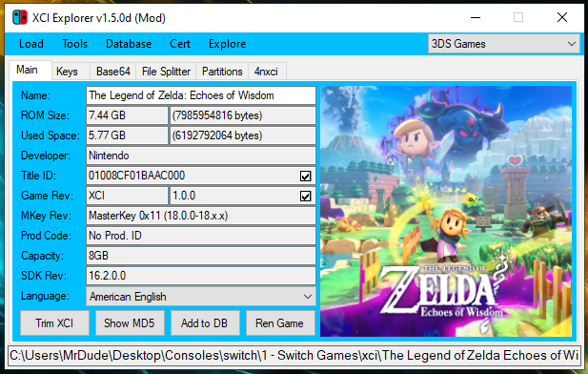This screenshot has height=374, width=588.
Task: Open the Load menu
Action: tap(31, 44)
